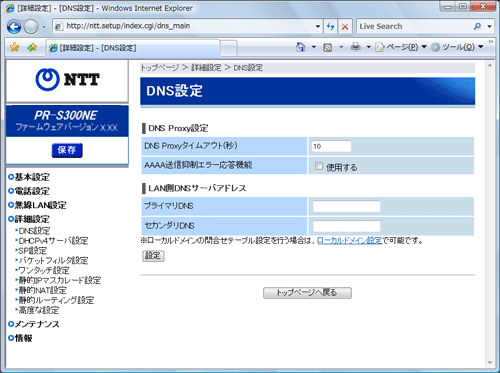Viewport: 500px width, 373px height.
Task: Open 静的NAT設定 in the sidebar
Action: coord(43,290)
